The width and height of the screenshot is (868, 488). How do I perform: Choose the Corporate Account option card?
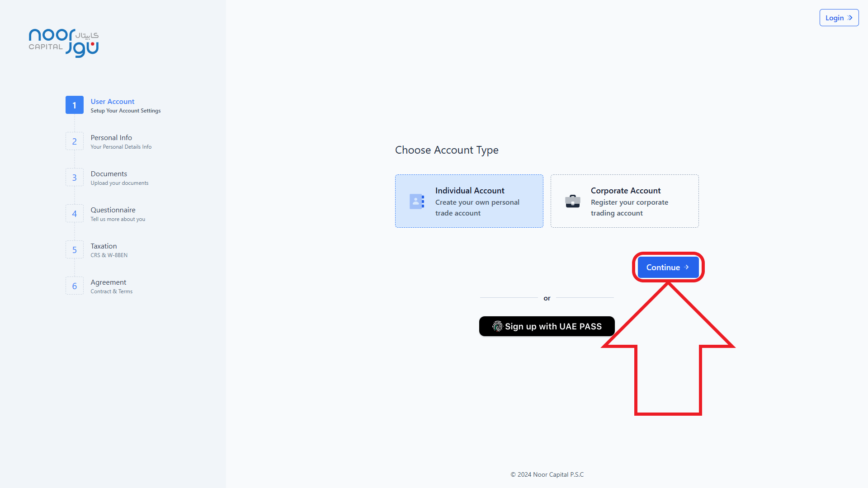625,201
